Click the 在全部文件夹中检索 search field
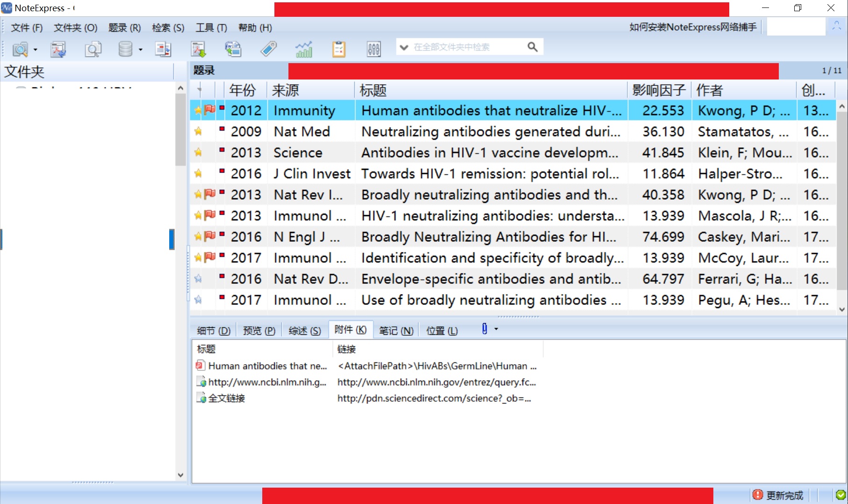 pyautogui.click(x=467, y=47)
